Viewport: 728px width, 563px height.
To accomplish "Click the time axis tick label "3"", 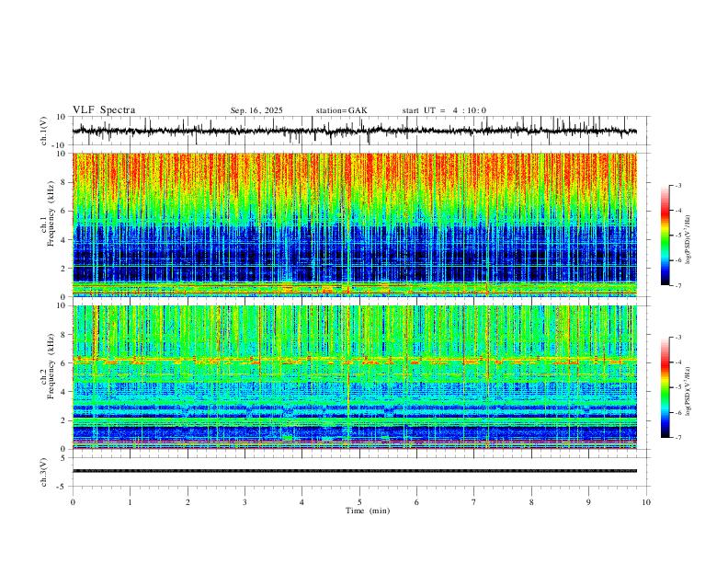I will click(245, 502).
